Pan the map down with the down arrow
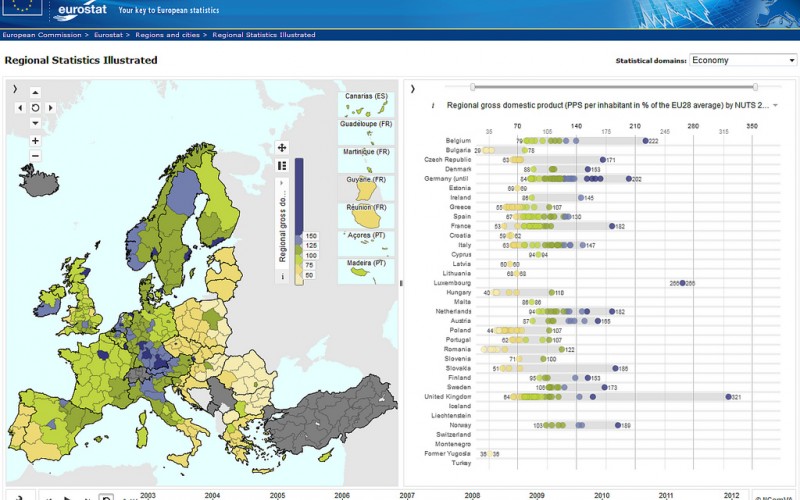This screenshot has height=500, width=800. click(x=35, y=123)
